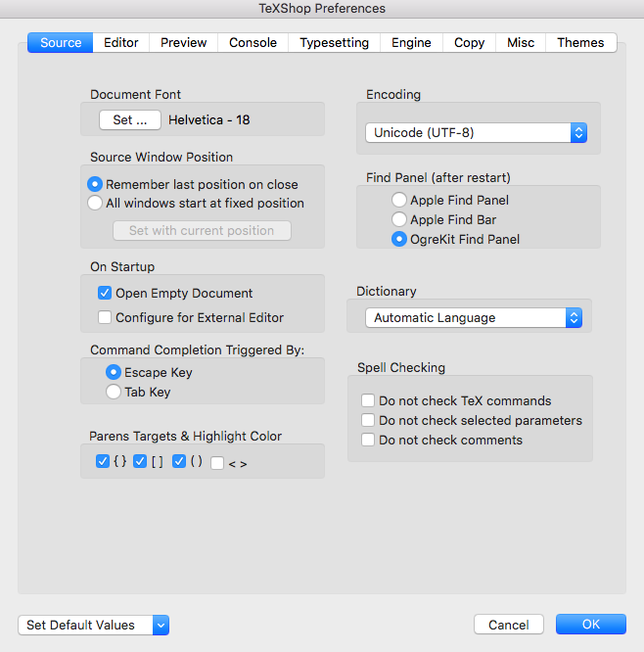Click the Cancel button
644x652 pixels.
(509, 625)
